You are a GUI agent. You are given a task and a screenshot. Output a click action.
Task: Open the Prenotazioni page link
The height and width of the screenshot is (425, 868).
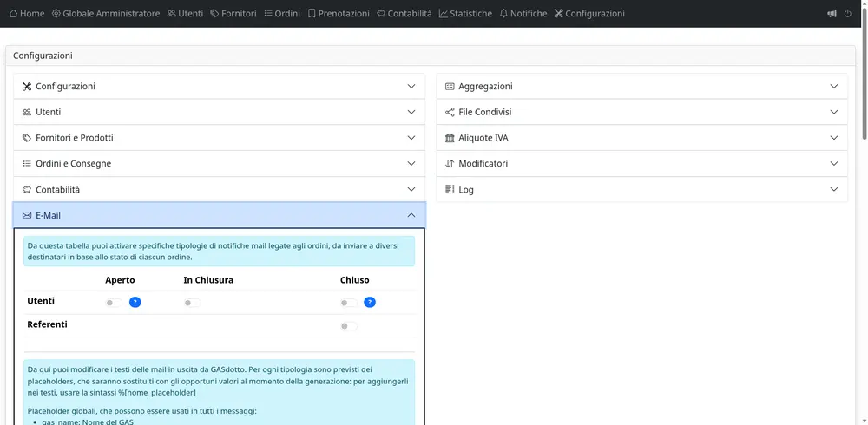click(x=339, y=14)
